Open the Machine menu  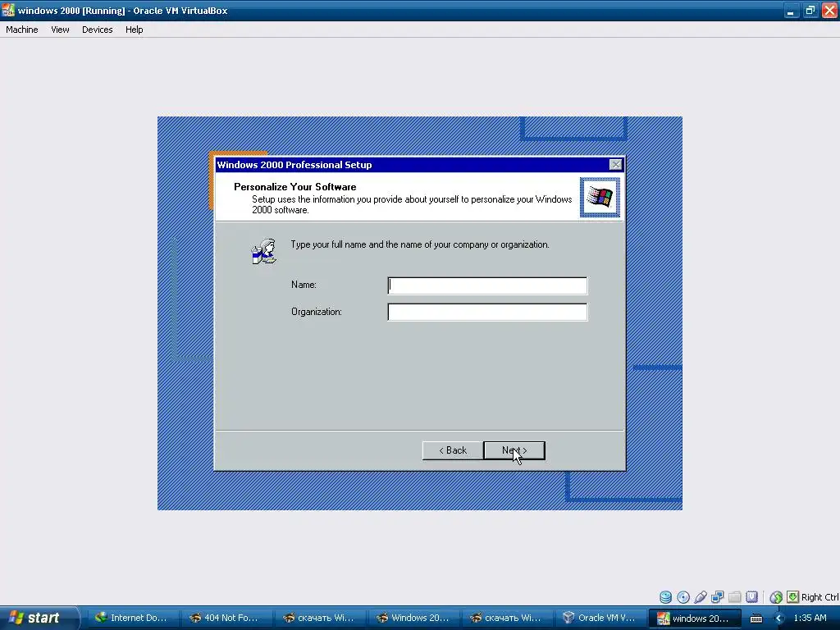22,30
